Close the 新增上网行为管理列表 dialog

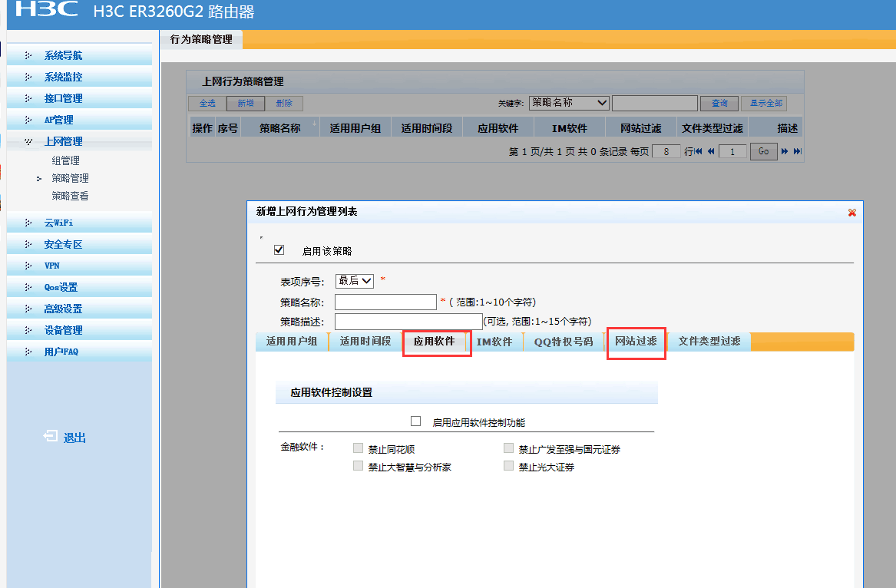click(852, 213)
